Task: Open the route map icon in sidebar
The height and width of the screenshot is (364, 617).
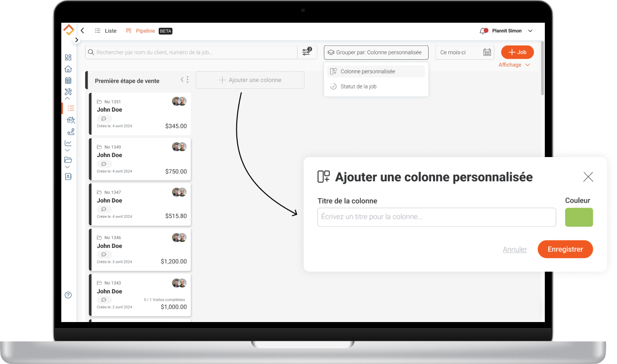Action: pos(70,132)
